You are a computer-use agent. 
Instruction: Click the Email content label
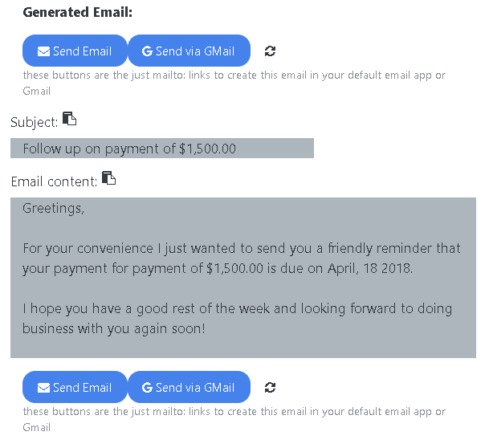point(54,181)
